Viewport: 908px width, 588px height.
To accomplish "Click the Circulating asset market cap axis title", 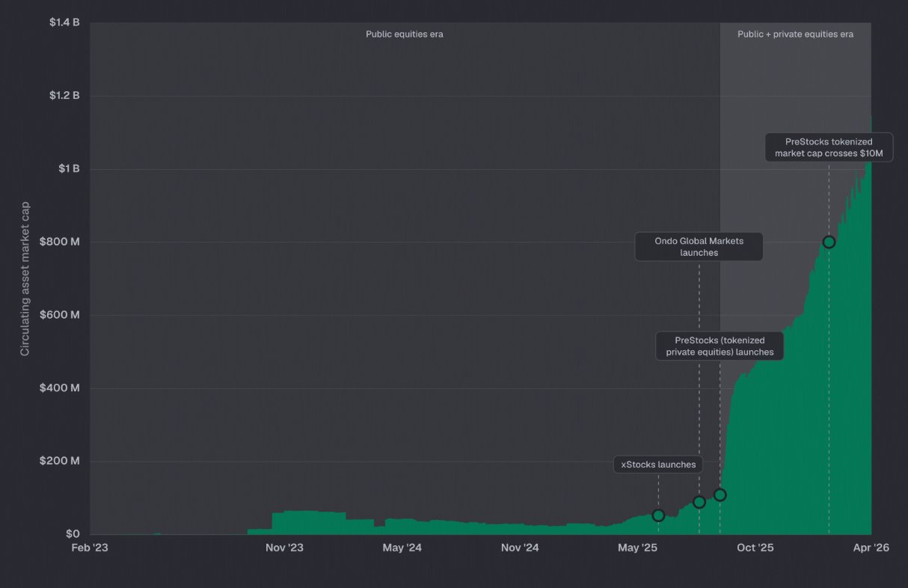I will 25,278.
